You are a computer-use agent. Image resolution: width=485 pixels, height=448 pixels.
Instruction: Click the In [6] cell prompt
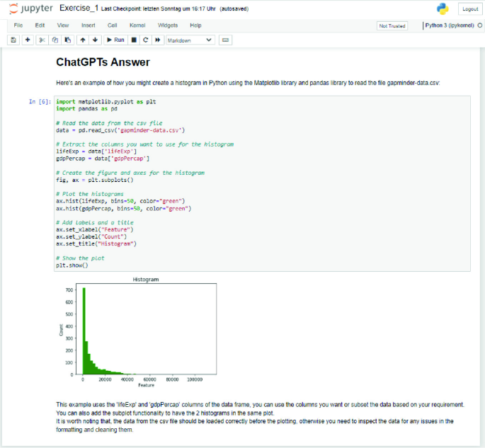(x=40, y=101)
